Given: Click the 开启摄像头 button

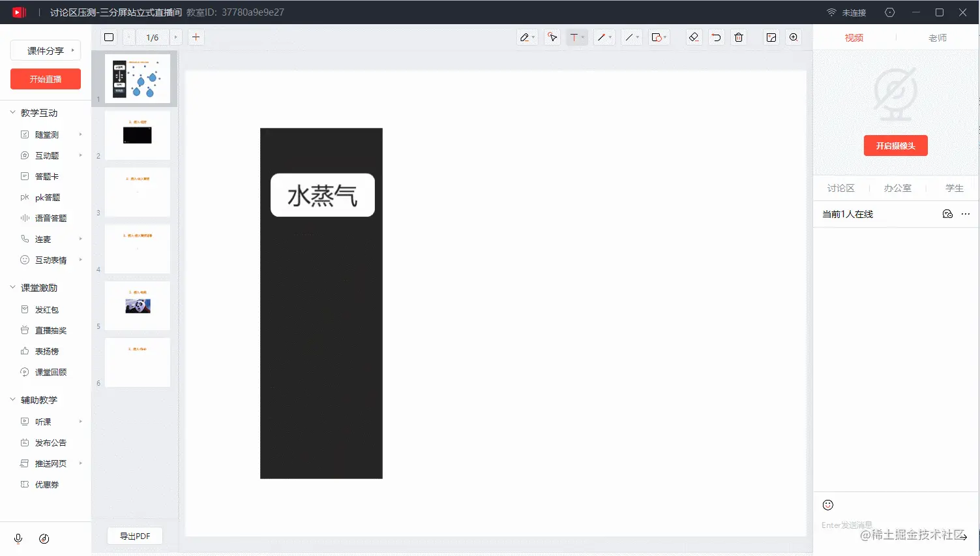Looking at the screenshot, I should click(895, 146).
